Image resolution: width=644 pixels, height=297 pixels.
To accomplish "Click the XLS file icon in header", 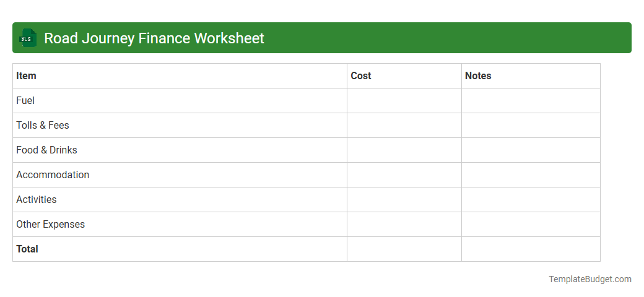I will (x=27, y=38).
